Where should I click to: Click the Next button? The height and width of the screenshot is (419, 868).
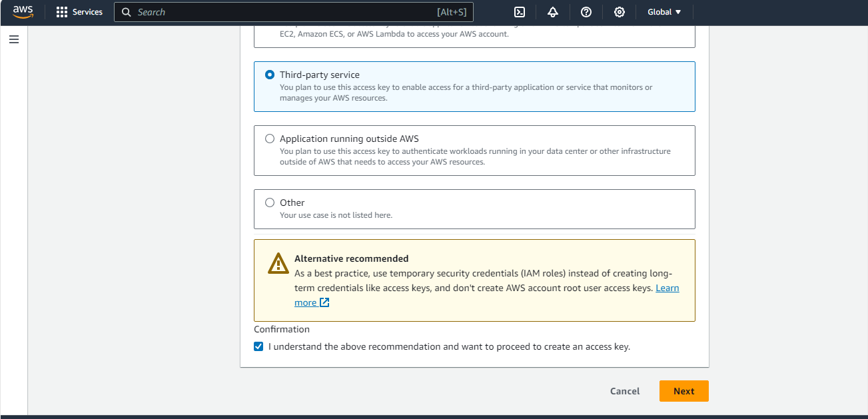point(684,391)
